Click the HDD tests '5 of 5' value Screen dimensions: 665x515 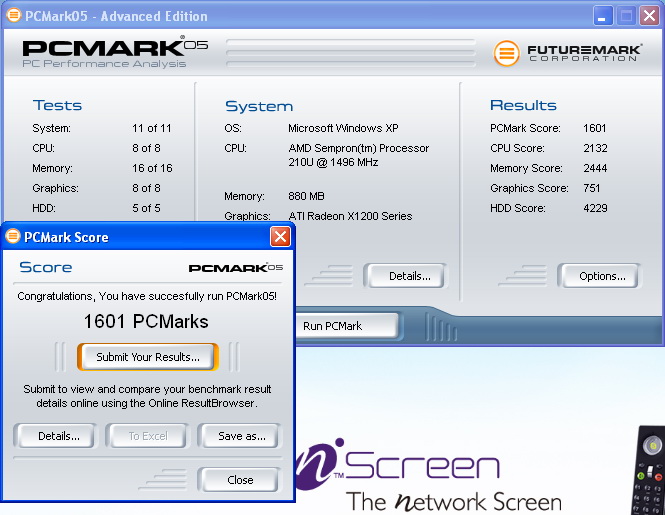coord(146,208)
